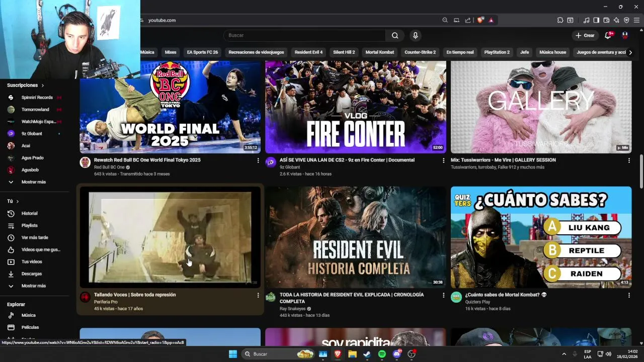Open the media control music note icon
Screen dimensions: 644x362
586,20
